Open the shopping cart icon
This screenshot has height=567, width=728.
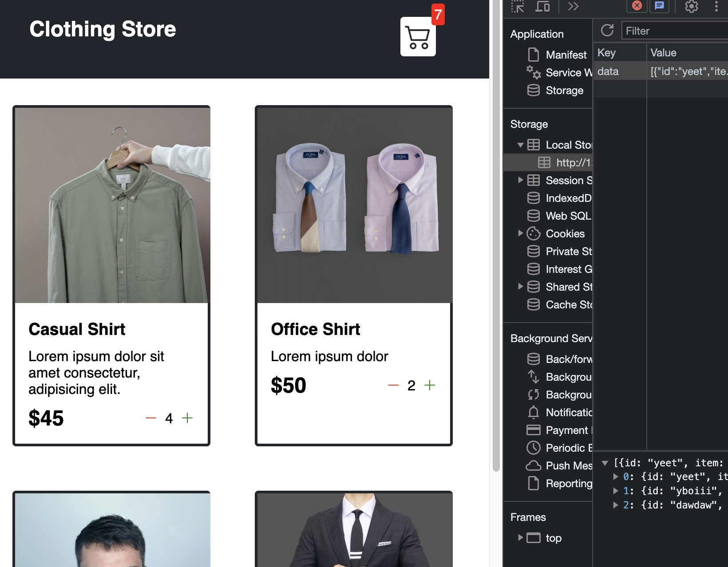click(x=418, y=37)
